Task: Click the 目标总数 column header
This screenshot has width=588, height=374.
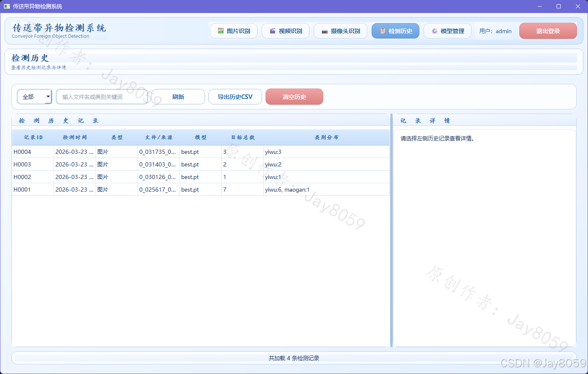Action: point(243,138)
